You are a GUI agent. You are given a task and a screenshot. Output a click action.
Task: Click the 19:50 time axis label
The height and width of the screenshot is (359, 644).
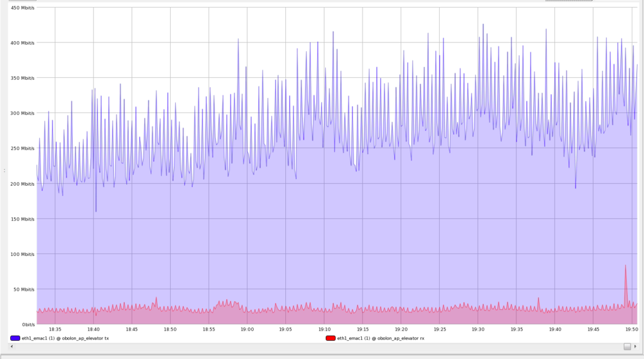[x=631, y=329]
